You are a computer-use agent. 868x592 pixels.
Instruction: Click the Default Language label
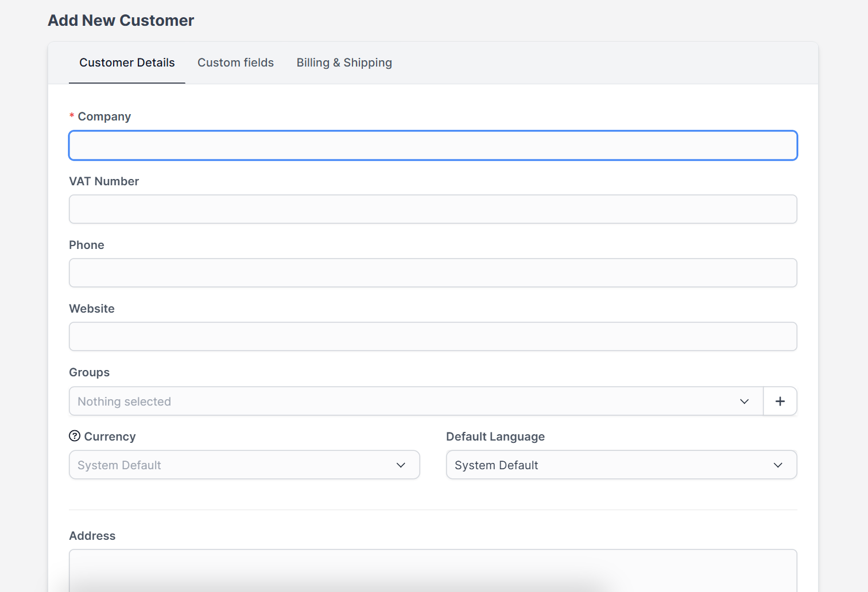495,437
